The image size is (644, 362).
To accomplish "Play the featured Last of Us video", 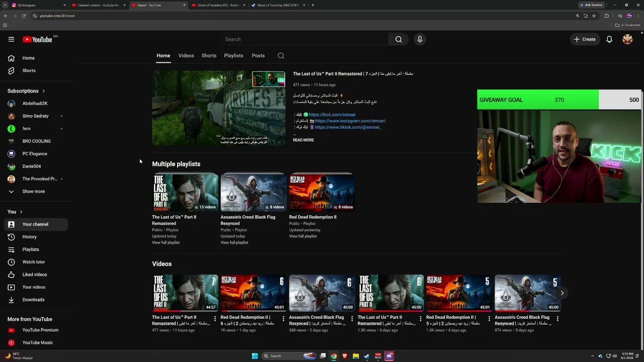I will click(x=218, y=108).
